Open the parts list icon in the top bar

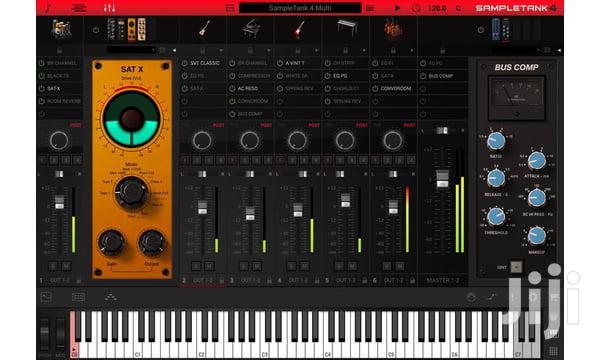(79, 8)
